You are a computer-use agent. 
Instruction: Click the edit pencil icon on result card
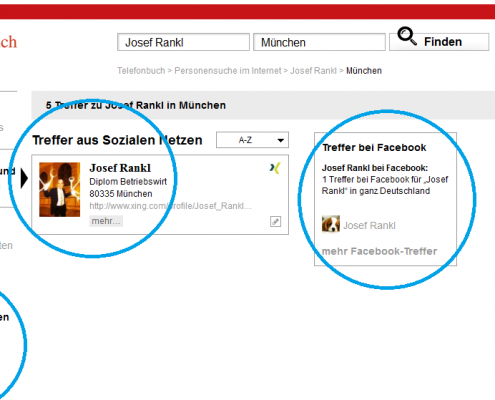pyautogui.click(x=275, y=221)
